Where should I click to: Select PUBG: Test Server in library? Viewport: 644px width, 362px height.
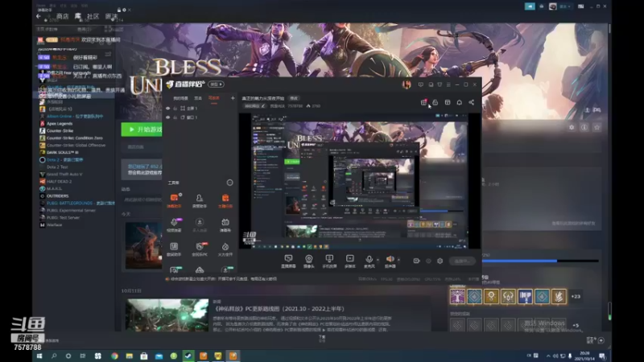63,217
